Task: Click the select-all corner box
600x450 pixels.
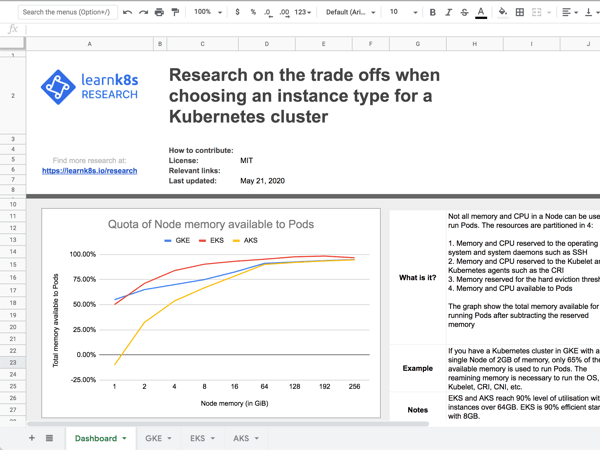Action: coord(13,44)
